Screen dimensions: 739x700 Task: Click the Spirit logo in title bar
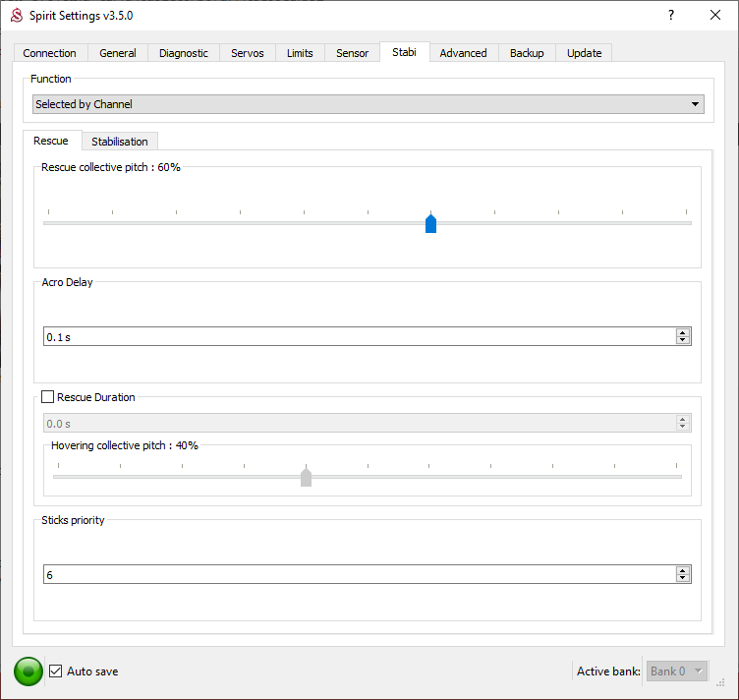[x=16, y=16]
